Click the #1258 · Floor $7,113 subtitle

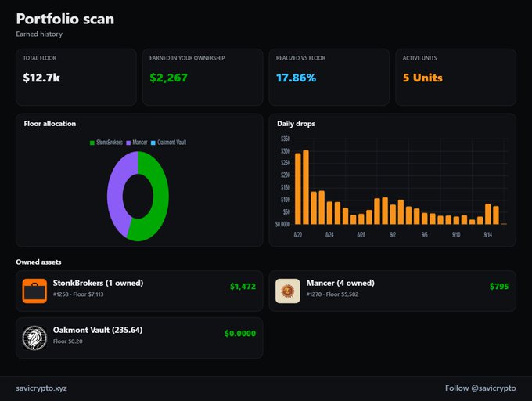pos(78,294)
